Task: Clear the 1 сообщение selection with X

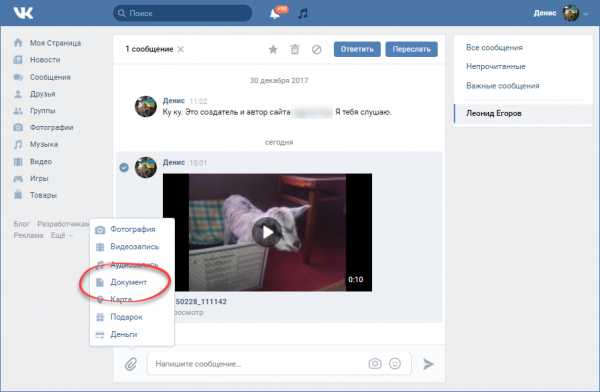Action: click(181, 49)
